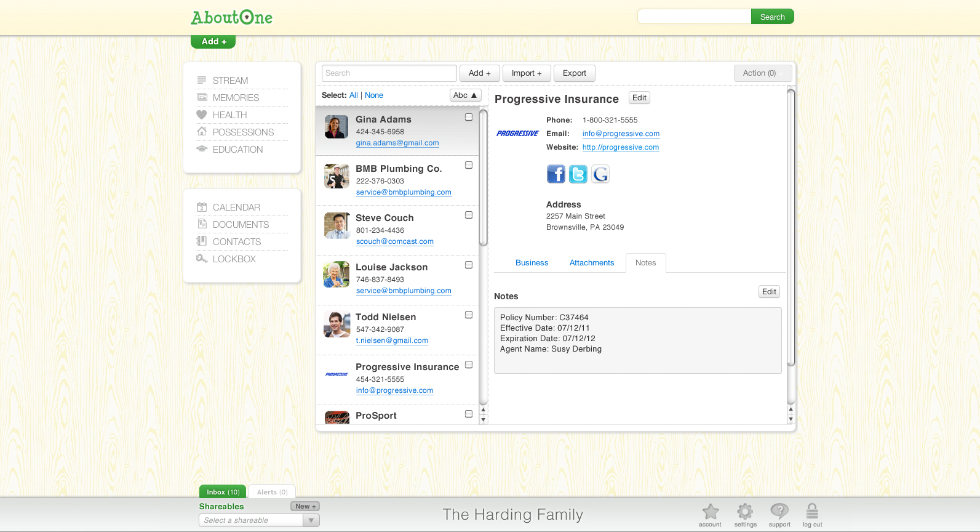Open the Documents icon in sidebar
The width and height of the screenshot is (980, 532).
[201, 224]
